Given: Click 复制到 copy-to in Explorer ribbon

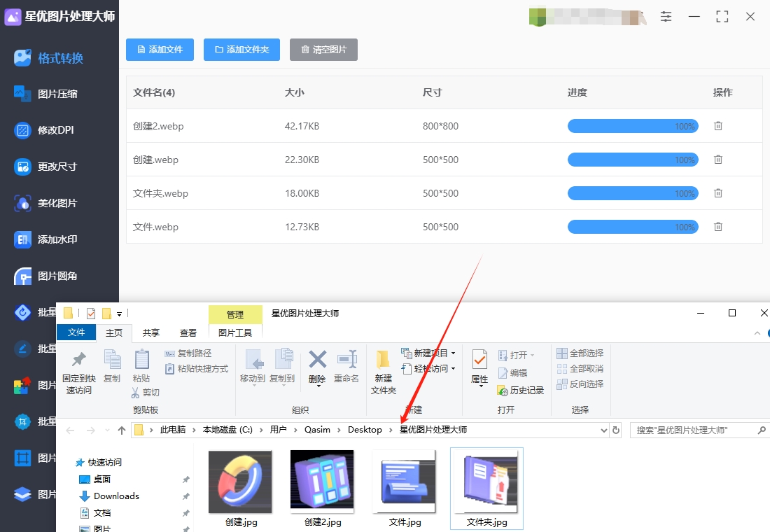Looking at the screenshot, I should (x=282, y=367).
